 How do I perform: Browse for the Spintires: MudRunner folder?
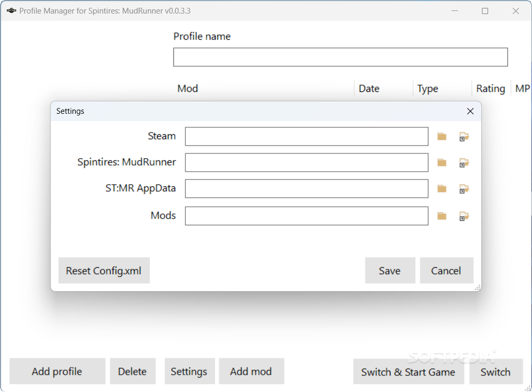[442, 163]
